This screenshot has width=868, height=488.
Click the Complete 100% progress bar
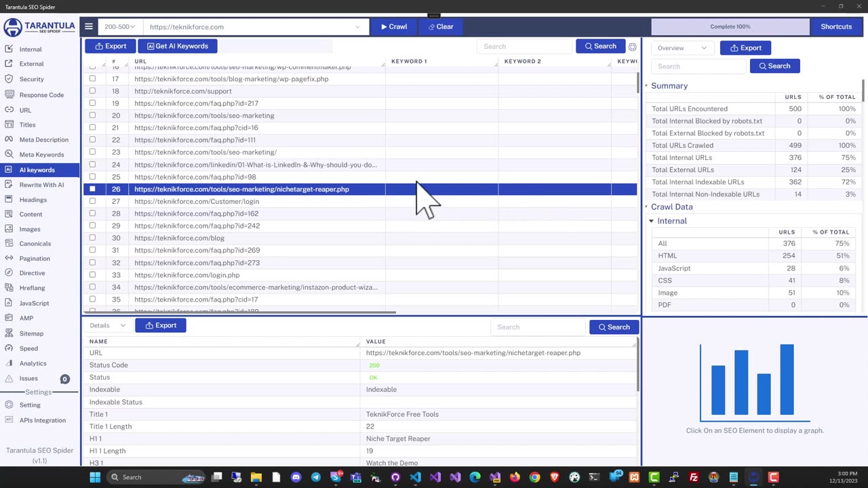pyautogui.click(x=730, y=26)
